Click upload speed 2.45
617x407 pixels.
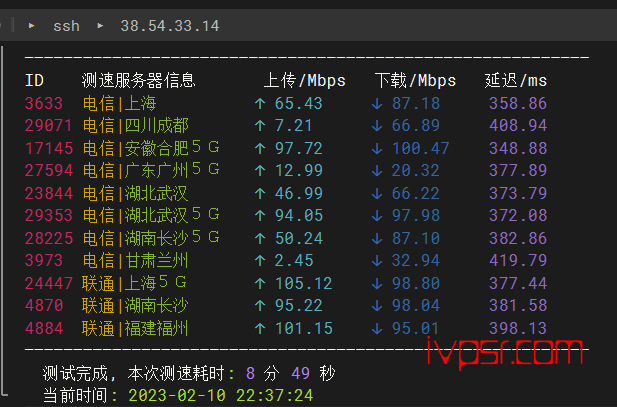(x=294, y=260)
